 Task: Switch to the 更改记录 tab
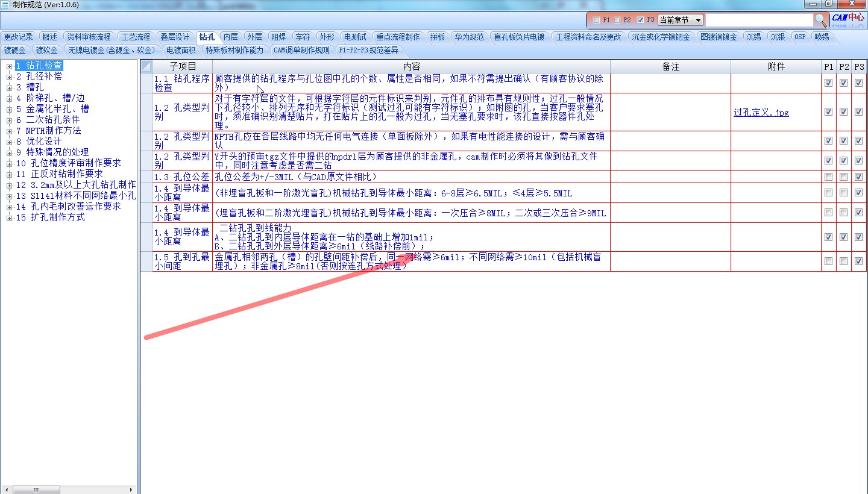(19, 37)
